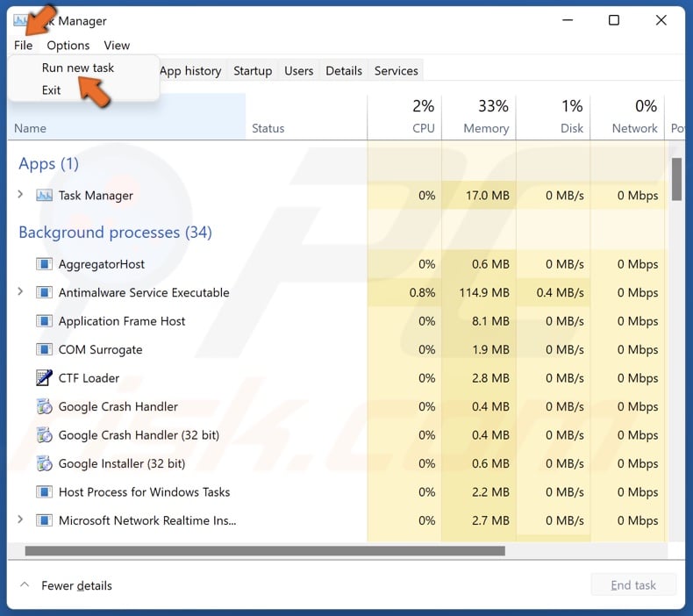Viewport: 693px width, 616px height.
Task: Click the COM Surrogate process icon
Action: pos(44,349)
